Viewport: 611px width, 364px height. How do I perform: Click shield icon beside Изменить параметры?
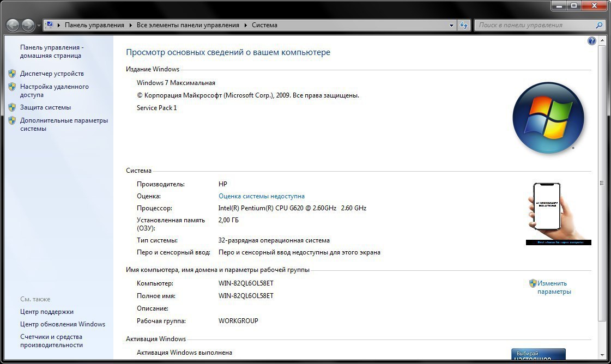click(533, 283)
